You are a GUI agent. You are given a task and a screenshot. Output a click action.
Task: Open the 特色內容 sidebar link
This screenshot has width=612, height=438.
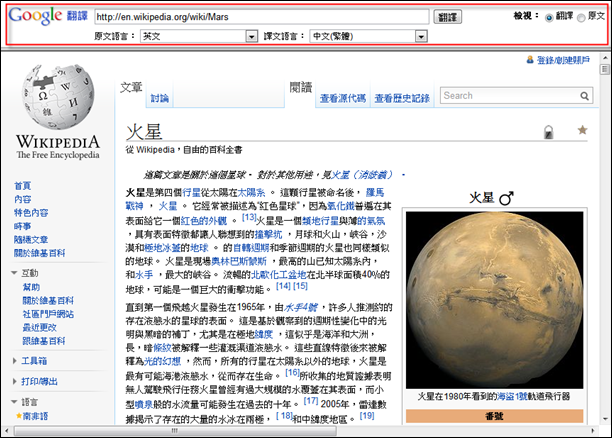[31, 213]
